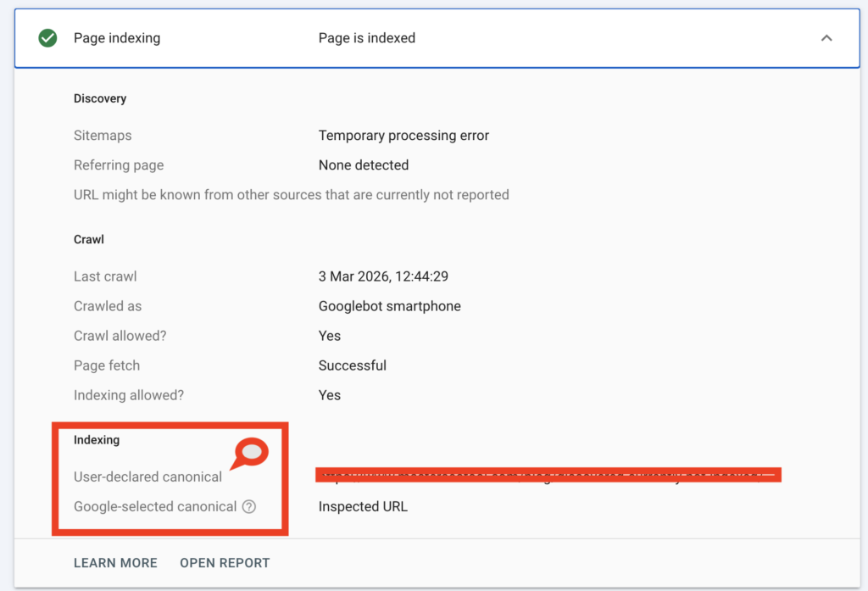Select the Inspected URL canonical value
Screen dimensions: 868x591
click(362, 506)
